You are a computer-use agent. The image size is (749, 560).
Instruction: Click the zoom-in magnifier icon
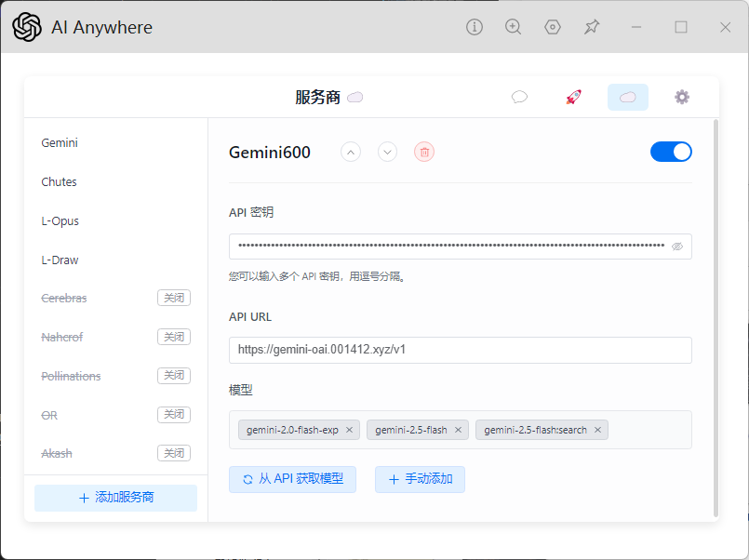(513, 27)
